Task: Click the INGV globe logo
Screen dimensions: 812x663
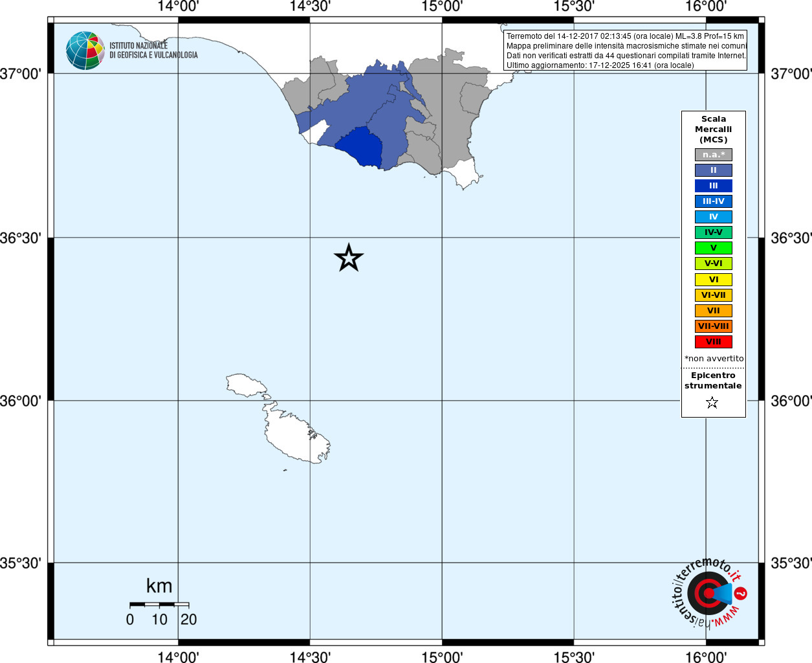Action: [85, 51]
